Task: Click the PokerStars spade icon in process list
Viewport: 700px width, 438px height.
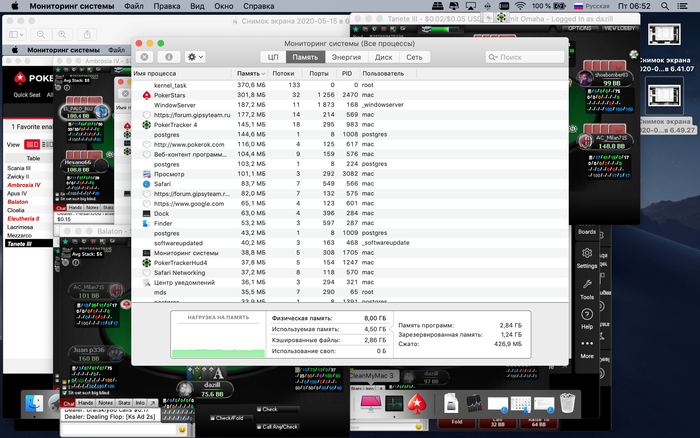Action: click(x=146, y=95)
